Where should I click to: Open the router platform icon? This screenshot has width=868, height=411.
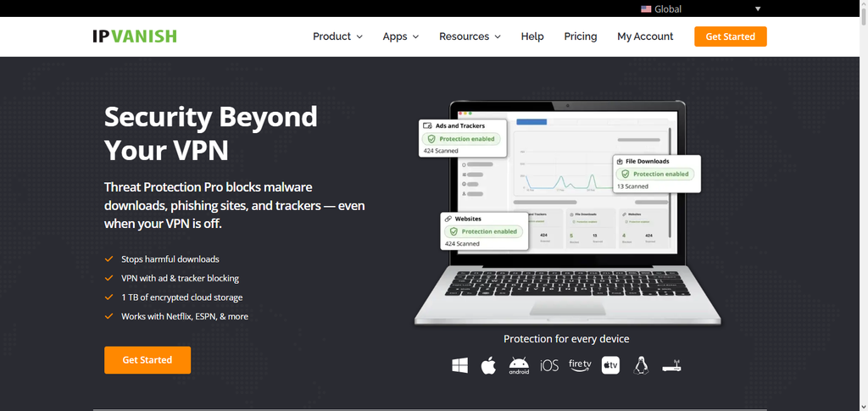point(671,365)
